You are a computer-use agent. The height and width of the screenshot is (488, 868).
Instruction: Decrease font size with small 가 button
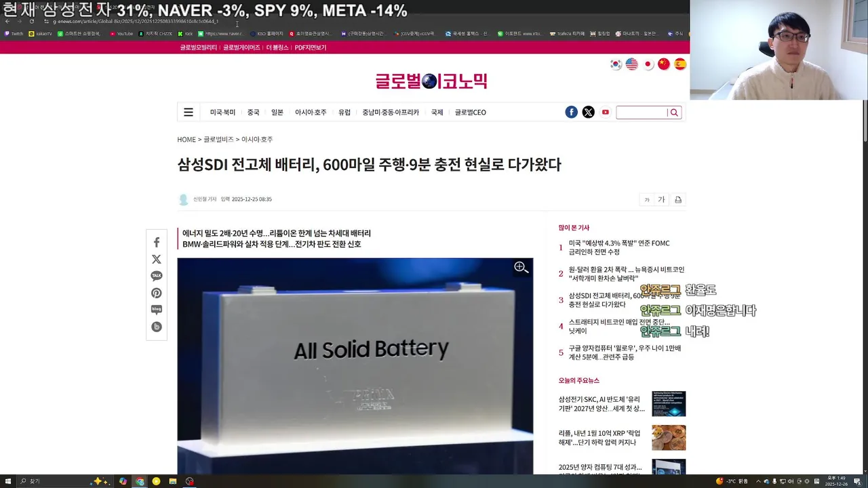pyautogui.click(x=646, y=200)
